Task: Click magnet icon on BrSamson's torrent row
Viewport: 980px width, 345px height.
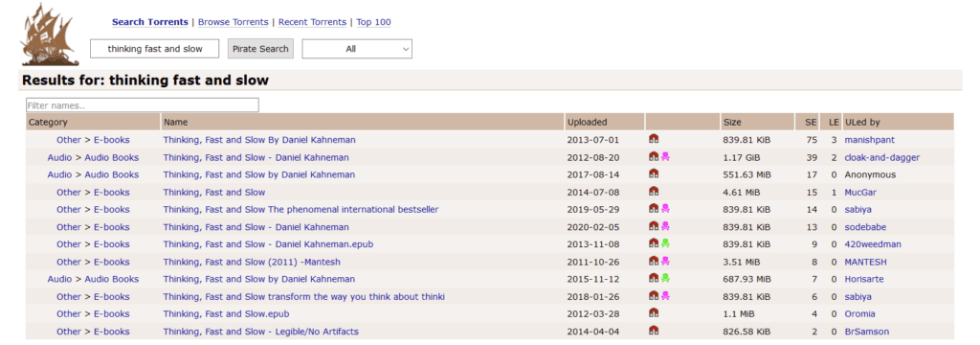Action: [654, 332]
